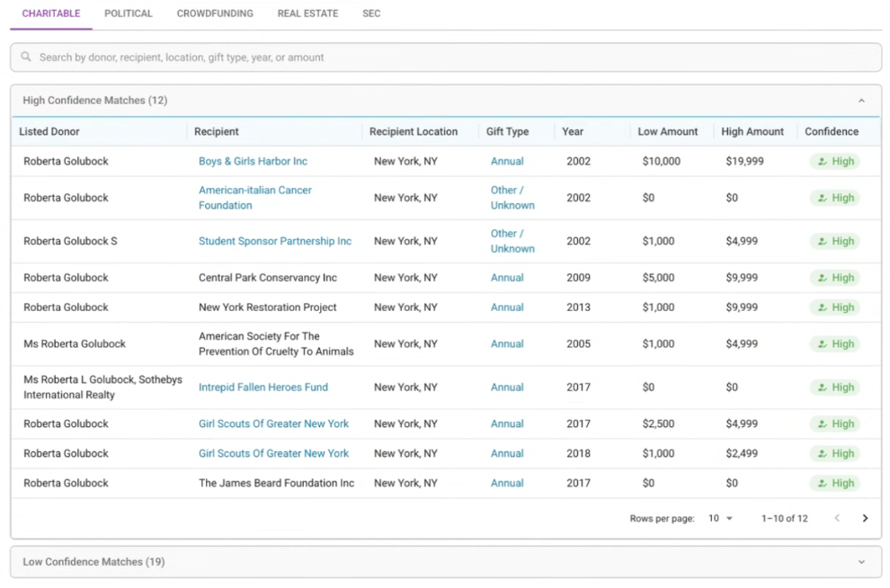Click the search donations input field
Screen dimensions: 890x588
point(449,58)
